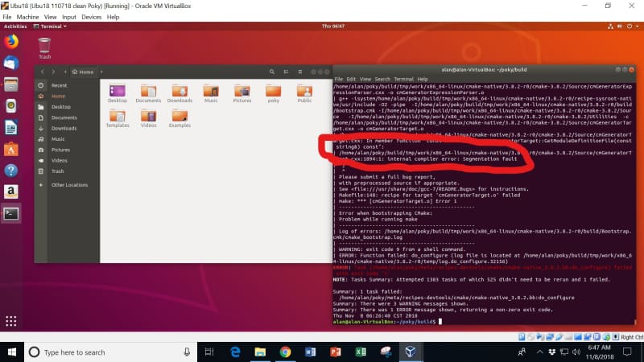644x362 pixels.
Task: Select VirtualBox on the Windows taskbar
Action: pos(411,352)
